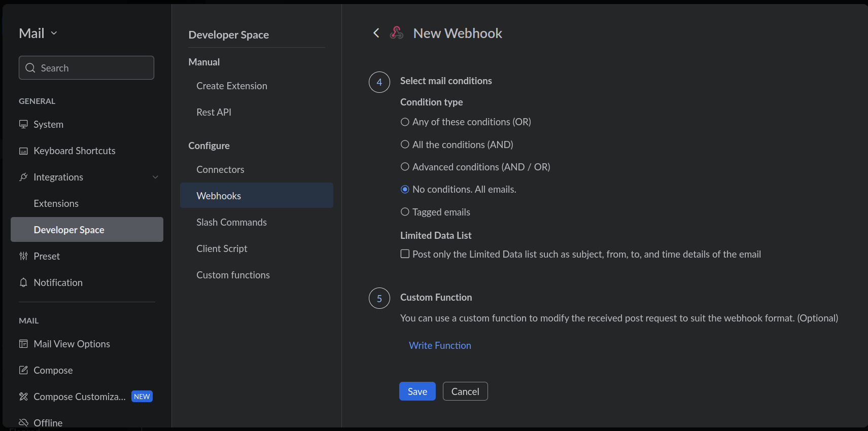Screen dimensions: 868x431
Task: Click the Cancel button
Action: (x=465, y=391)
